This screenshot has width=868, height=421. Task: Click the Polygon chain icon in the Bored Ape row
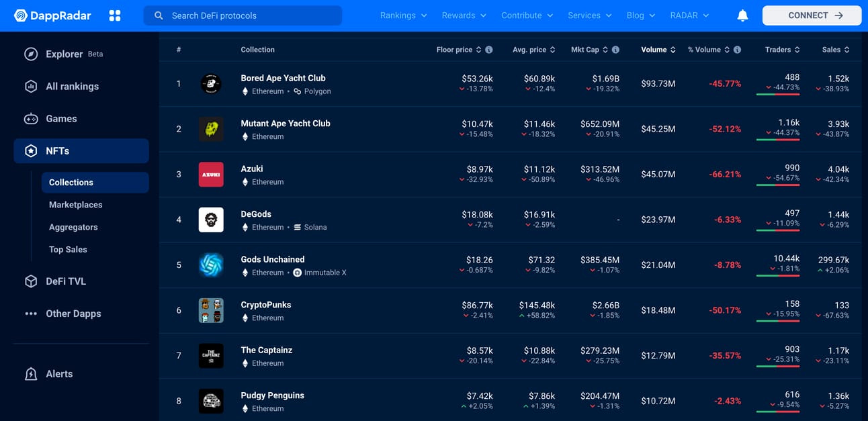[x=297, y=91]
